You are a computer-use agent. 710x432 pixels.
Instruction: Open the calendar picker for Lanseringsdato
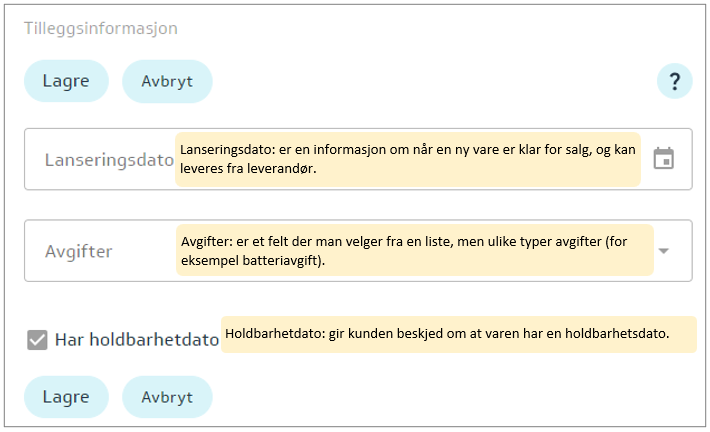[x=663, y=158]
